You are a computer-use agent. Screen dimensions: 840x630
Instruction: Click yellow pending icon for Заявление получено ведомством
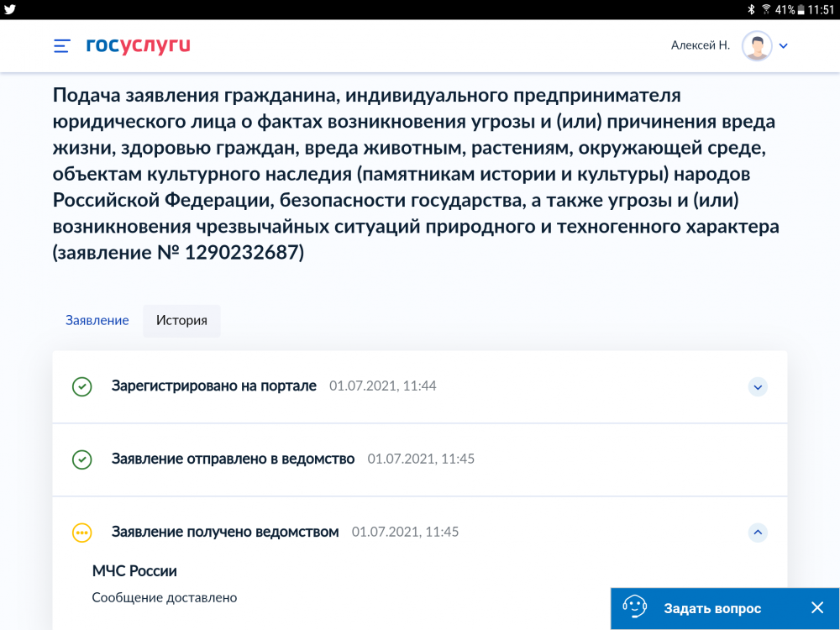tap(81, 532)
